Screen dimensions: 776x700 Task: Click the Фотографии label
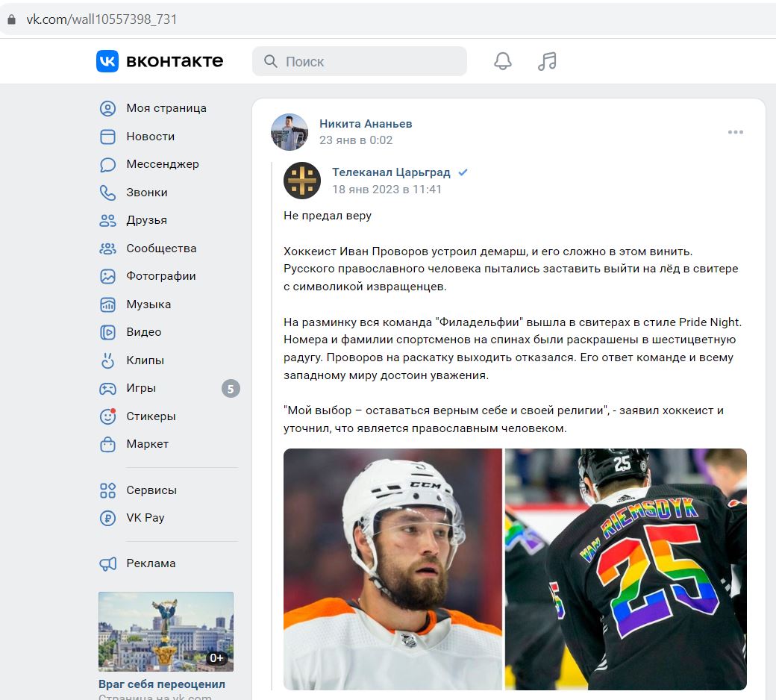161,276
